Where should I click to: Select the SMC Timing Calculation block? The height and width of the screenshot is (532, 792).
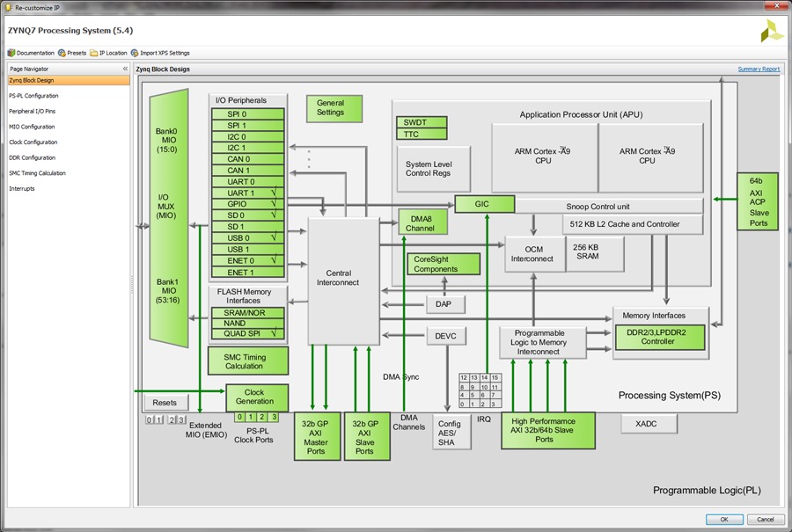248,361
